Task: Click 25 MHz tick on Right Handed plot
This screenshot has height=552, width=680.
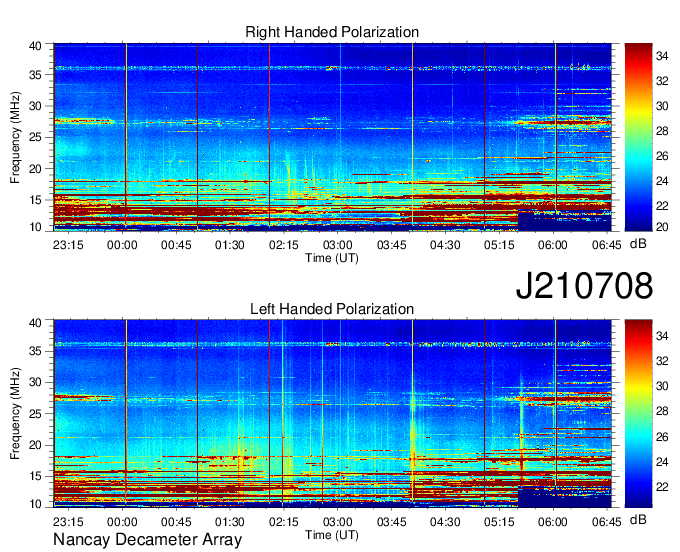Action: click(x=35, y=137)
